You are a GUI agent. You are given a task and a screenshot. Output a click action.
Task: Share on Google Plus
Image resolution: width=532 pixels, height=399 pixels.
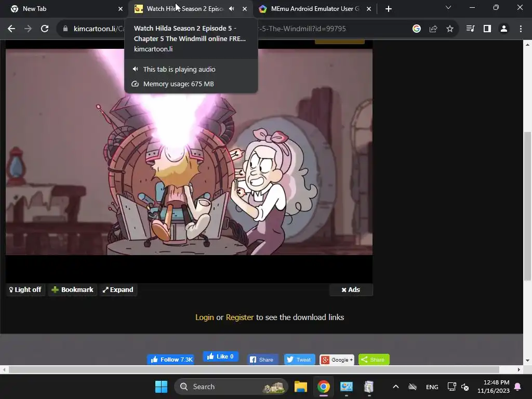click(337, 360)
